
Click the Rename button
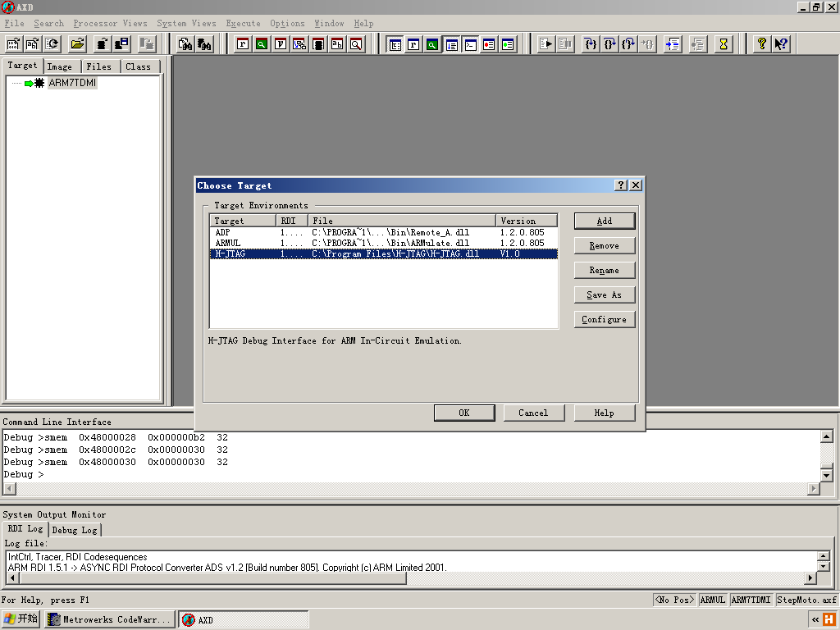pos(605,270)
